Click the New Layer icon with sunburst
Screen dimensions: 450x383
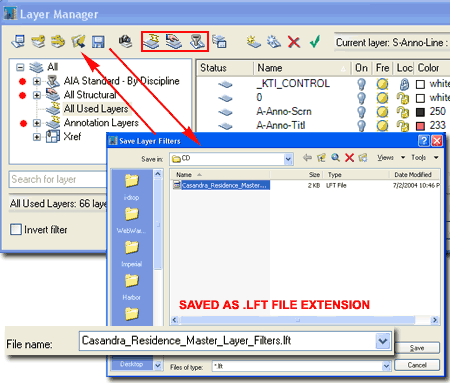[x=254, y=42]
